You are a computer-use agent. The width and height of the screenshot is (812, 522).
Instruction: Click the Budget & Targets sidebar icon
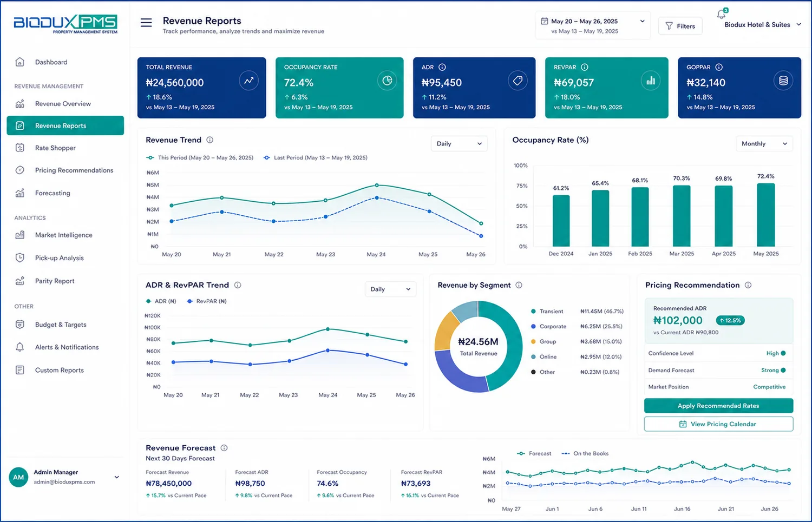[x=20, y=325]
